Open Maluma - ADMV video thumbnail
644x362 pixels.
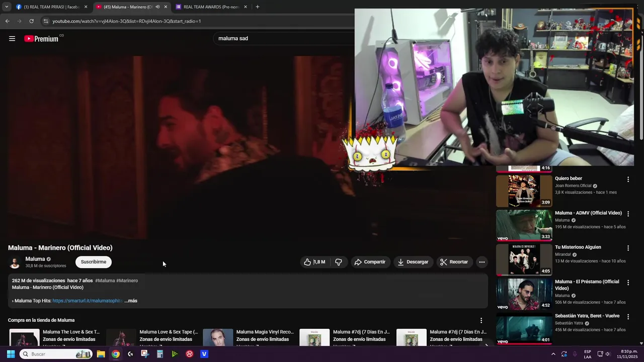click(x=524, y=225)
